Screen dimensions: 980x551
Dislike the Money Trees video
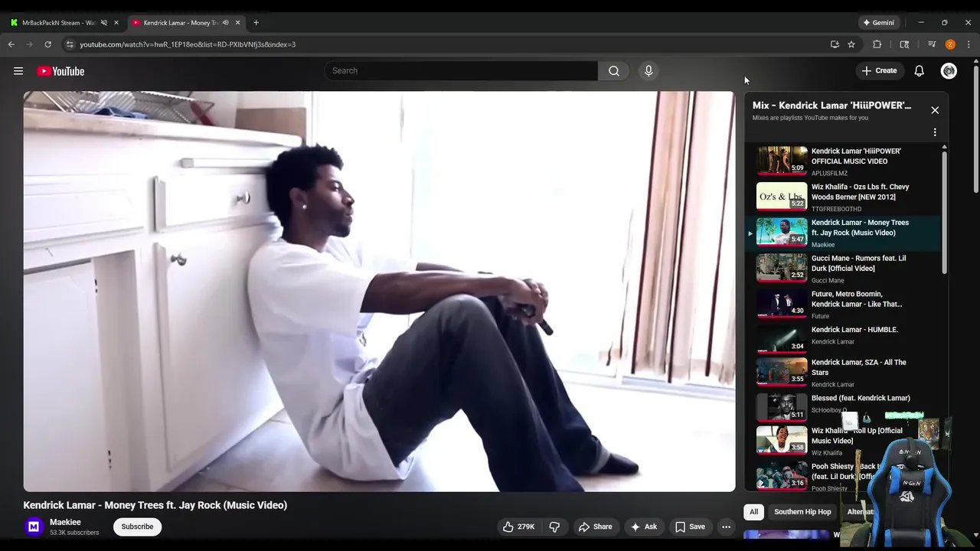[x=554, y=527]
